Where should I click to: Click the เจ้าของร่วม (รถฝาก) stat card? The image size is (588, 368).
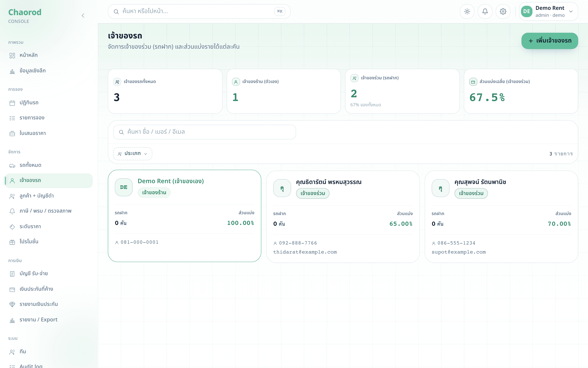(402, 91)
